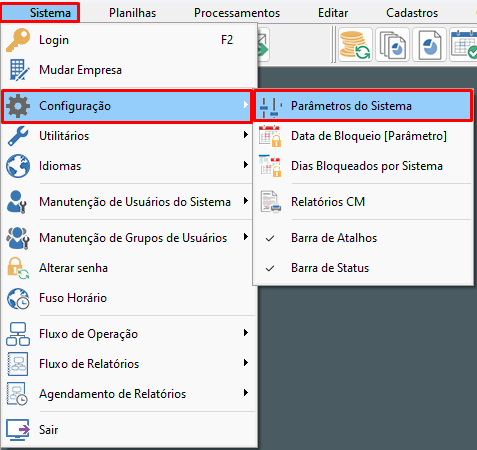Click the coins refresh toolbar icon

click(355, 45)
